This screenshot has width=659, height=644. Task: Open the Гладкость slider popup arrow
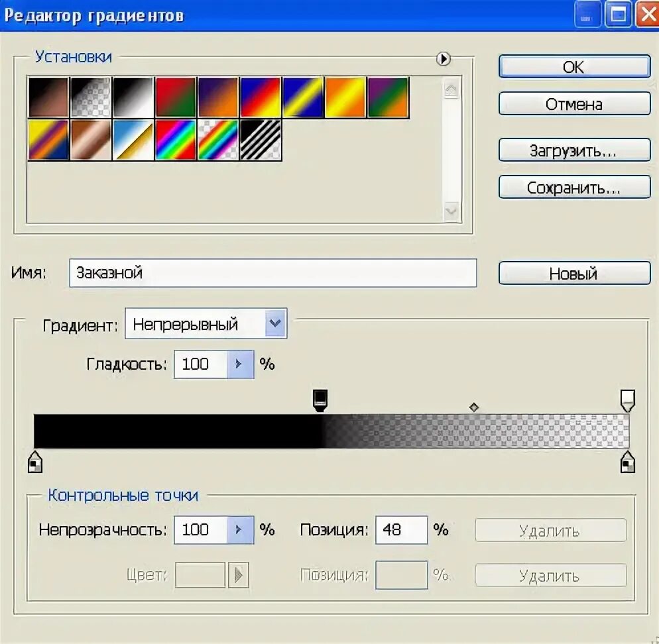(x=241, y=364)
